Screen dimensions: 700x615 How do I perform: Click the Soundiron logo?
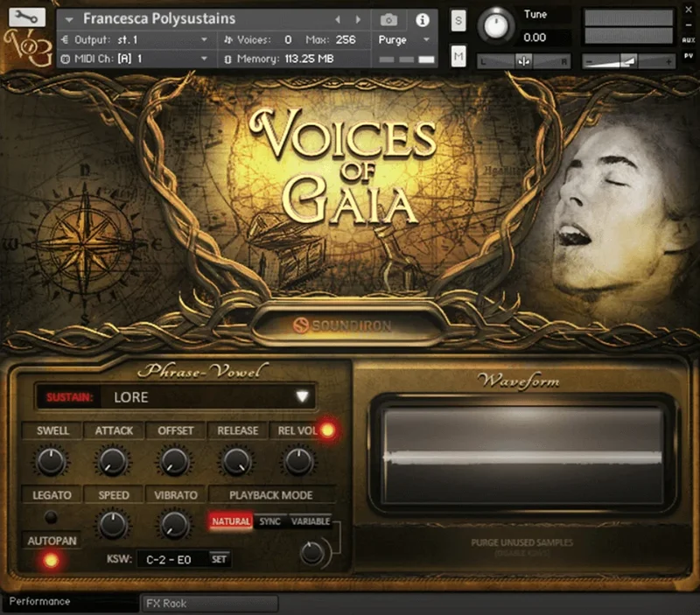point(342,325)
